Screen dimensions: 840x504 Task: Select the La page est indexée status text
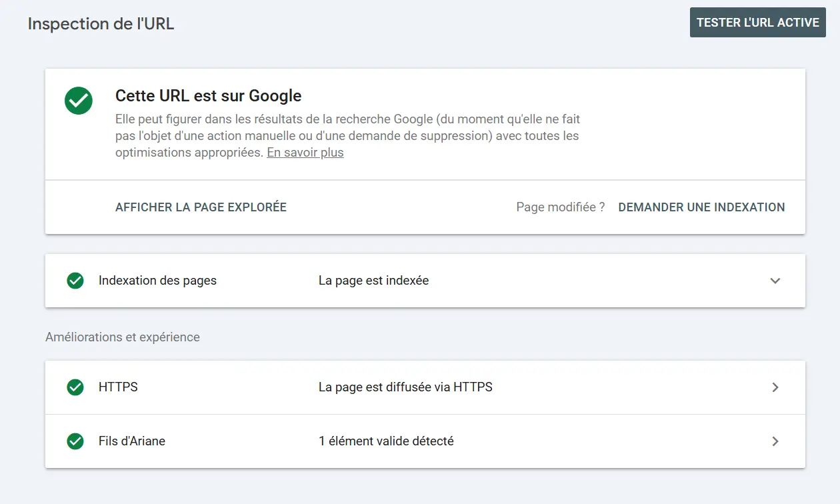[x=373, y=281]
